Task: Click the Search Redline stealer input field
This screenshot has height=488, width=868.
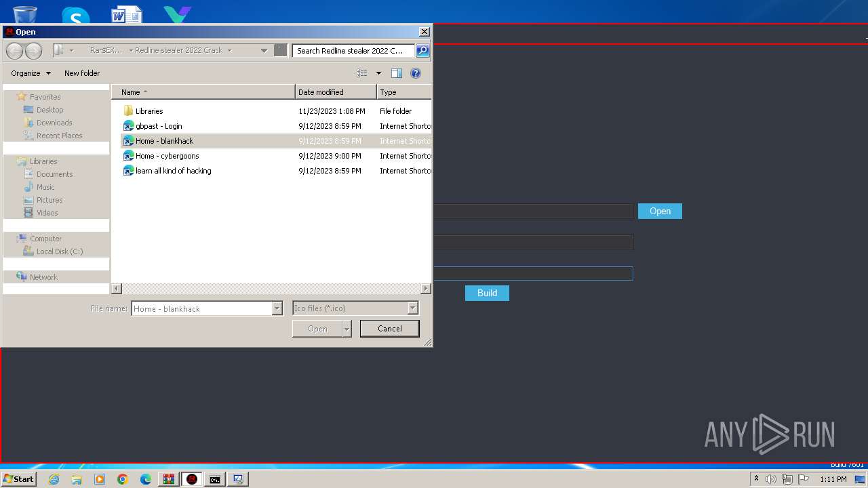Action: pos(354,50)
